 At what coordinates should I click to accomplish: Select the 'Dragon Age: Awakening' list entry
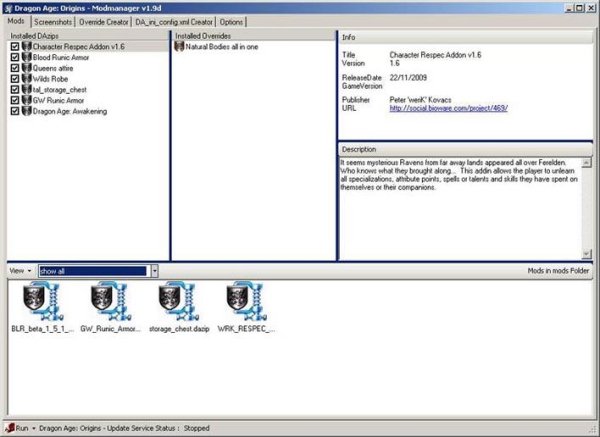pos(70,111)
